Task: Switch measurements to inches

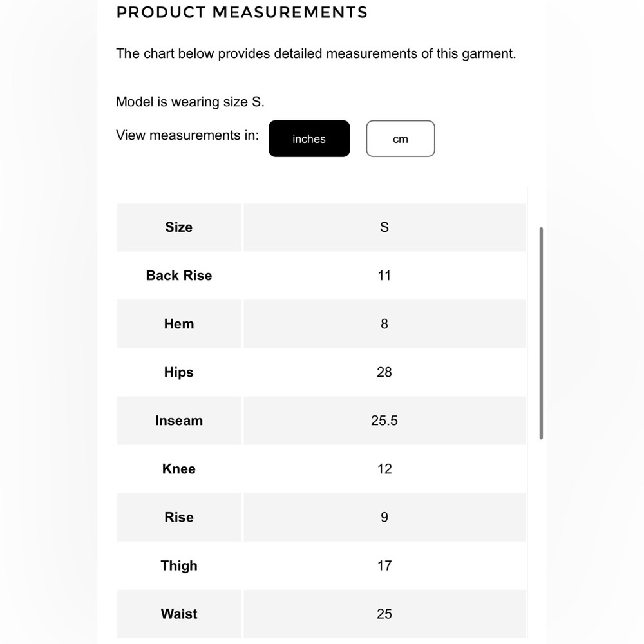Action: point(309,139)
